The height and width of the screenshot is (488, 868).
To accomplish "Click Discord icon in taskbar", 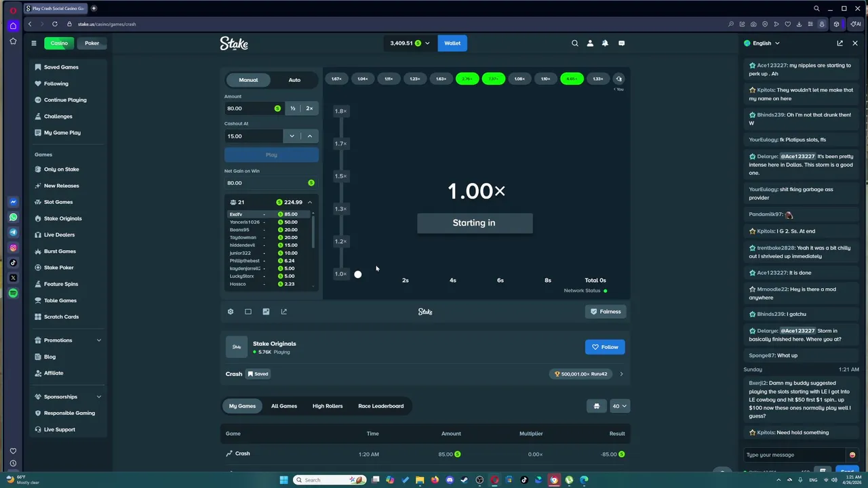I will point(450,480).
